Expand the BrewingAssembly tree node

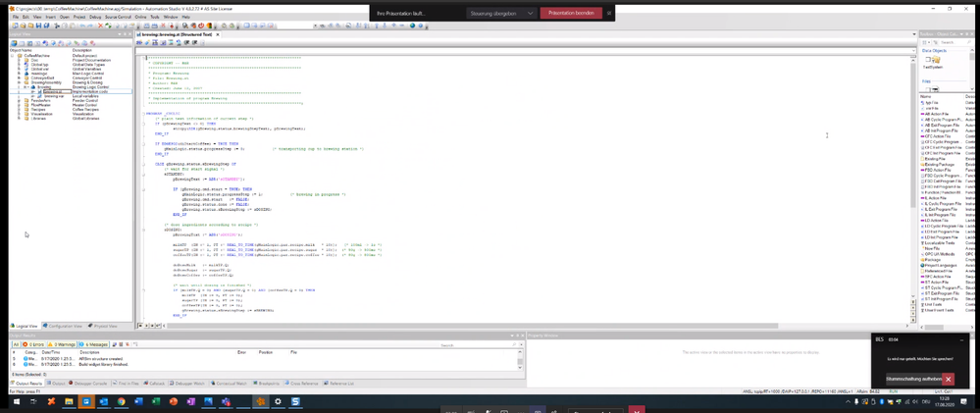pos(20,82)
